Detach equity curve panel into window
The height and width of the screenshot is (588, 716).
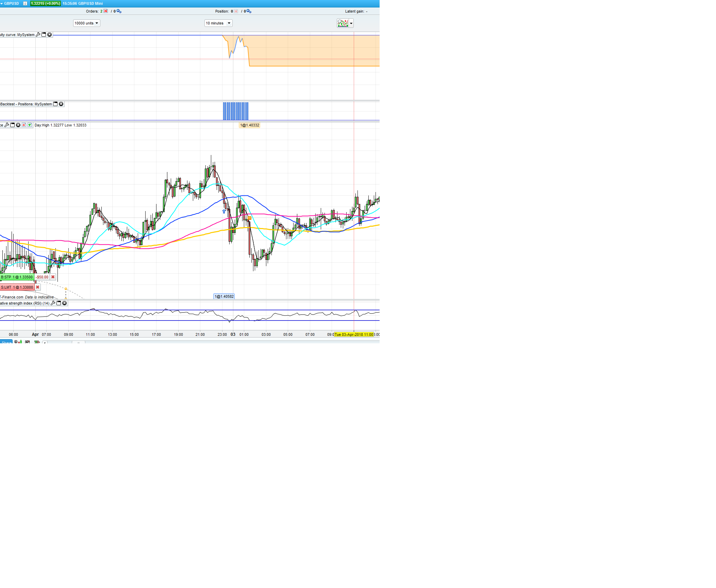tap(44, 35)
